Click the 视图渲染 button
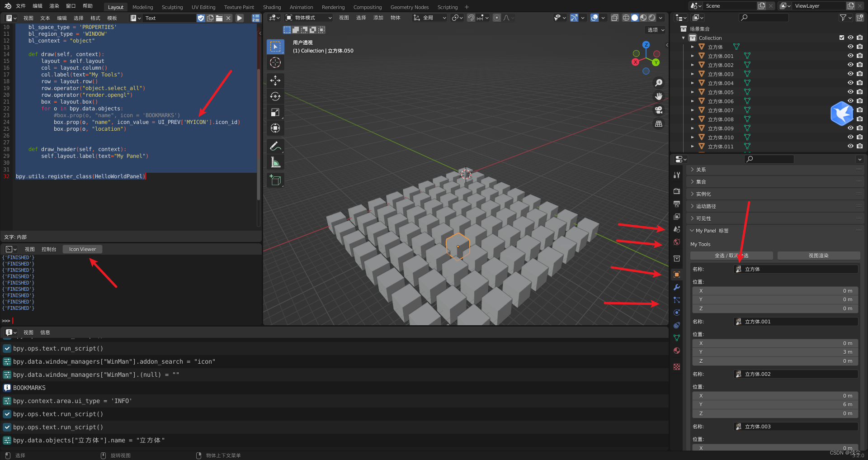 click(x=819, y=256)
